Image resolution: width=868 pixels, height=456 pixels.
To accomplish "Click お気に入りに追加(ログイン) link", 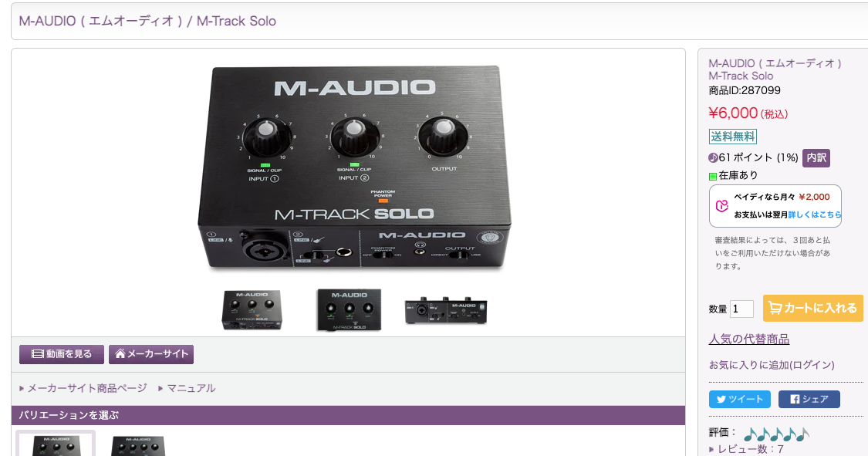I will pos(772,365).
